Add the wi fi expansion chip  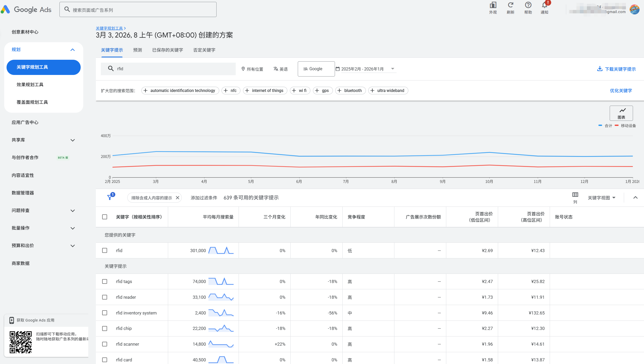(300, 90)
